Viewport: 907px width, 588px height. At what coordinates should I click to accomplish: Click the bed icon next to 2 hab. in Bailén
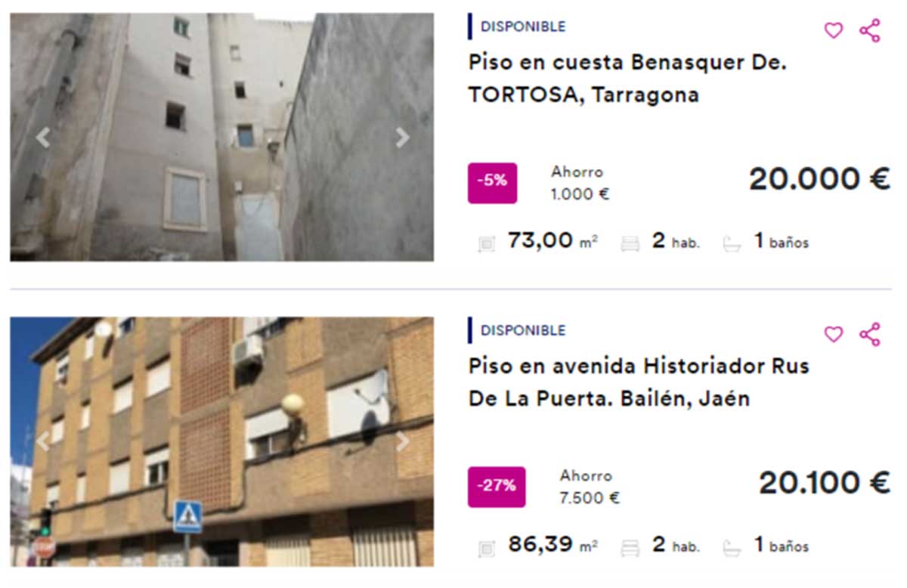click(630, 547)
